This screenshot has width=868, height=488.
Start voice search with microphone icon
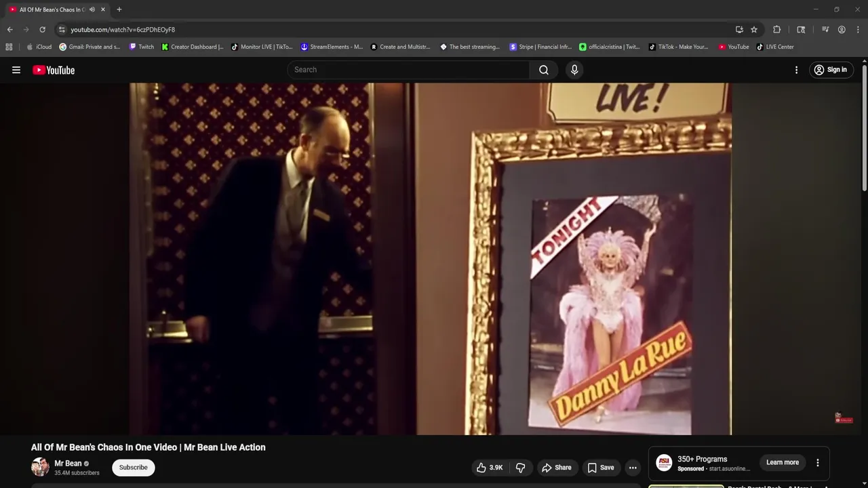click(574, 70)
